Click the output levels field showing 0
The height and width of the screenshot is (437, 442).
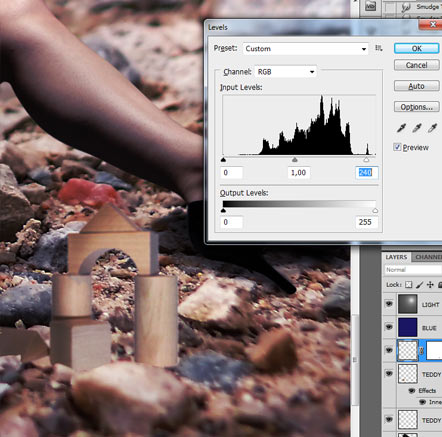point(232,222)
